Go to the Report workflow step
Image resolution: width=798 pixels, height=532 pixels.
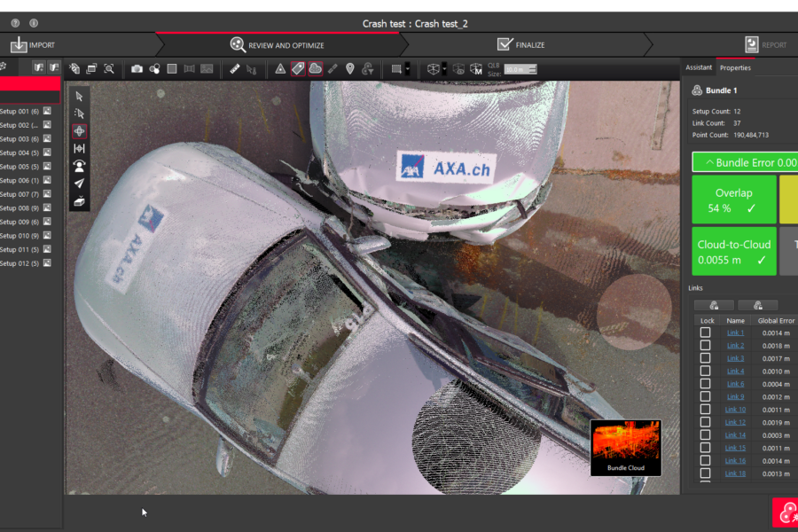(x=766, y=45)
